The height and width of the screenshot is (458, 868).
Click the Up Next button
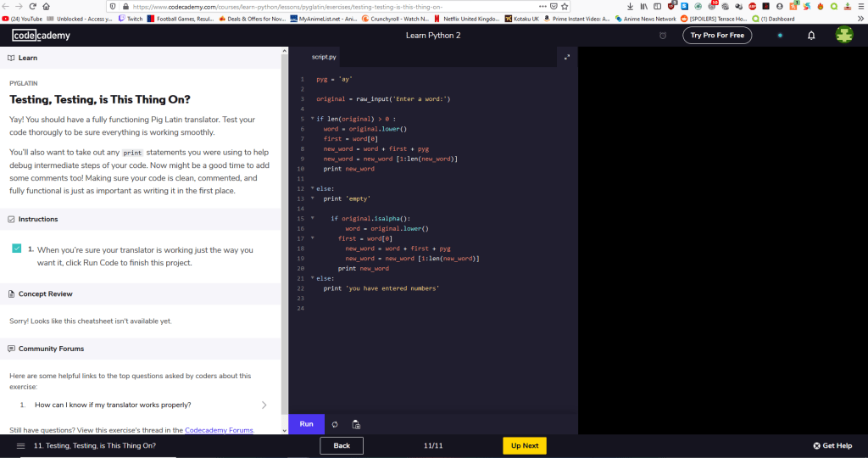click(x=524, y=446)
